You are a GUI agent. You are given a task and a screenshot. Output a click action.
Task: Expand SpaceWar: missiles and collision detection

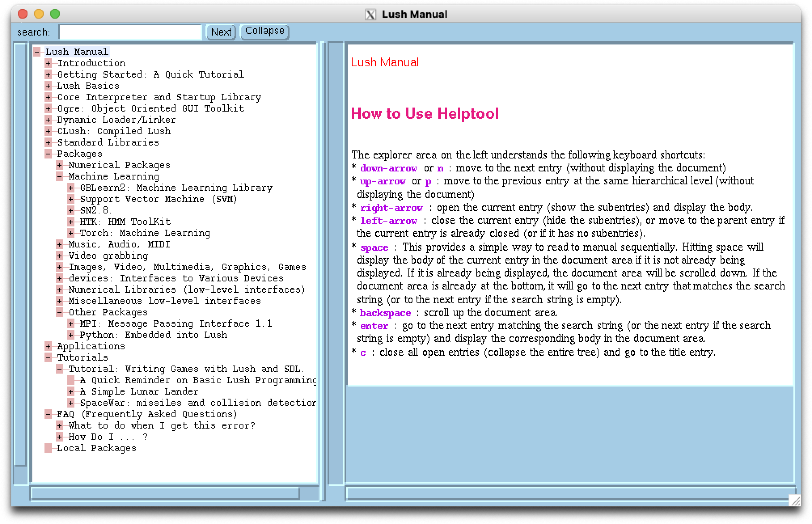(71, 403)
